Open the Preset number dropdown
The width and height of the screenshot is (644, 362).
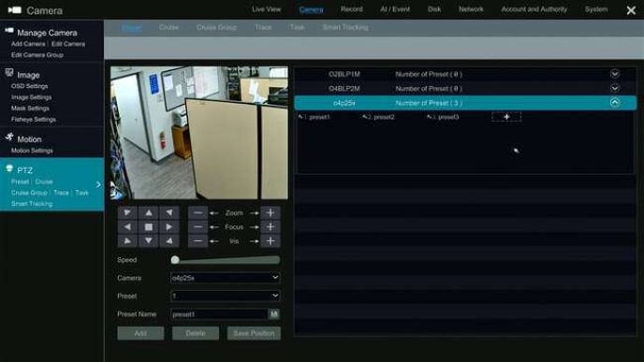click(x=225, y=296)
